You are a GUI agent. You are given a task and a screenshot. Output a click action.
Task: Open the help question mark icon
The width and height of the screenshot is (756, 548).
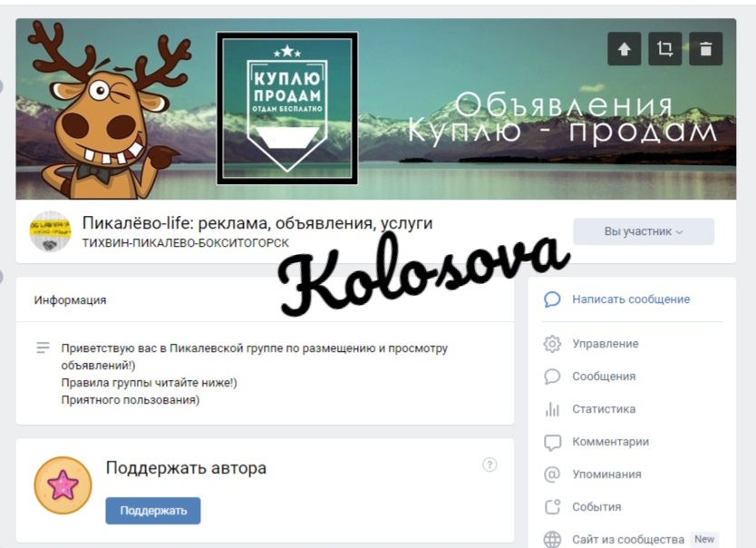(x=489, y=465)
